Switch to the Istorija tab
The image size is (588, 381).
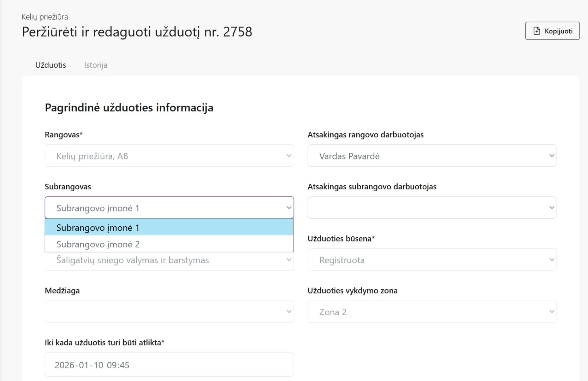96,65
